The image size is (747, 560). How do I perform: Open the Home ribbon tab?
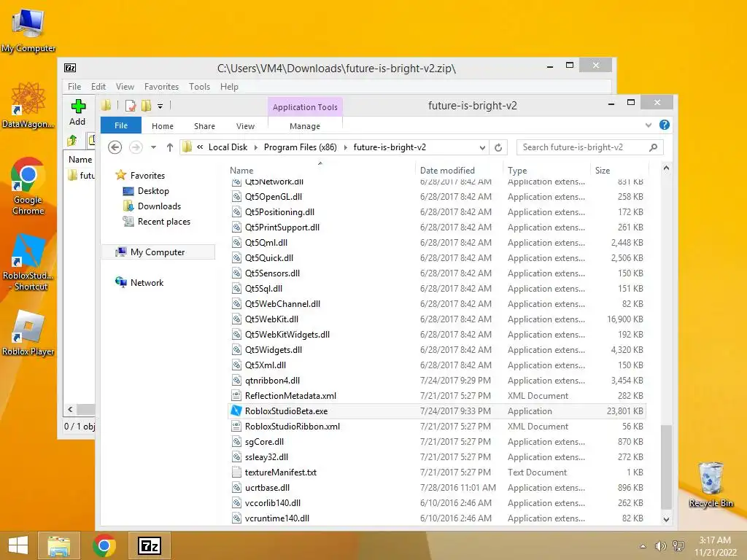pos(163,126)
